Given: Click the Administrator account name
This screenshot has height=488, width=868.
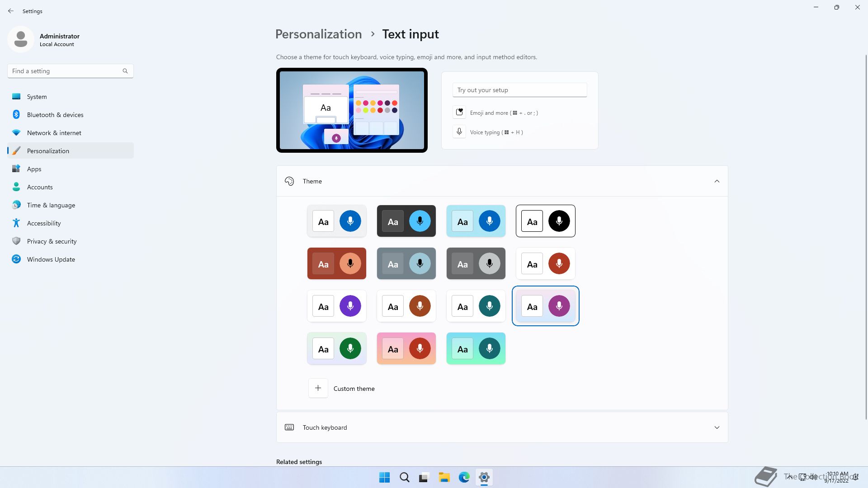Looking at the screenshot, I should click(x=60, y=36).
